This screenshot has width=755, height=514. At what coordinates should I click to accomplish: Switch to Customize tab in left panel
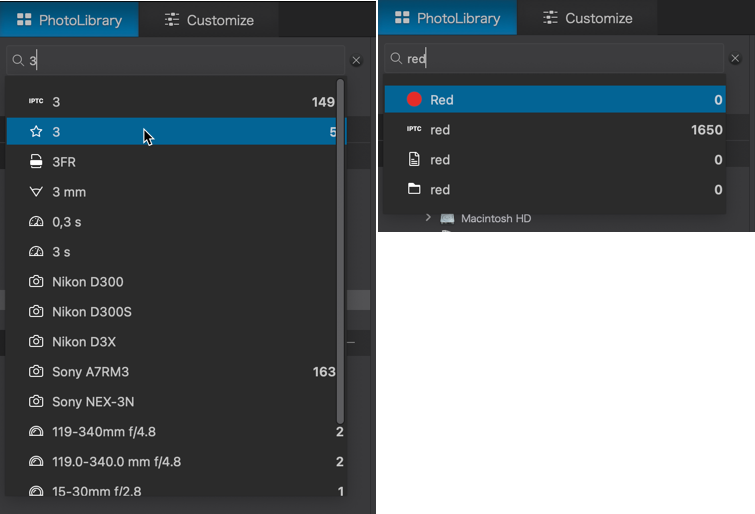(209, 20)
